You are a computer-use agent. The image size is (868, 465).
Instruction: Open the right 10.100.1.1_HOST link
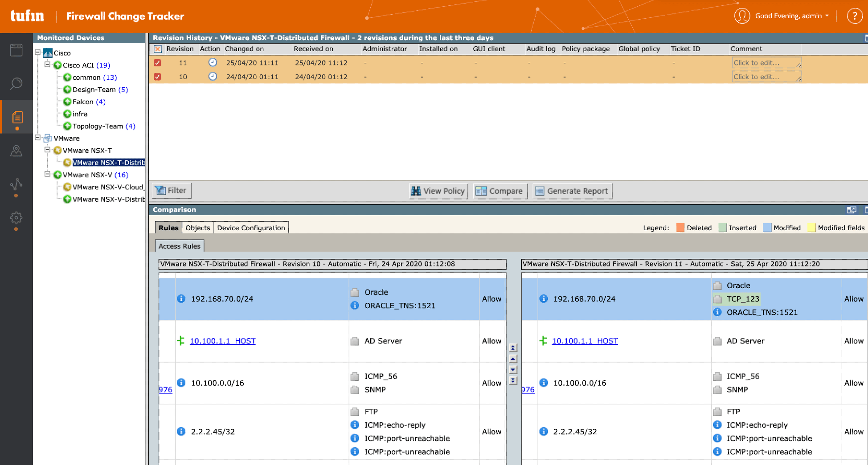(x=585, y=341)
